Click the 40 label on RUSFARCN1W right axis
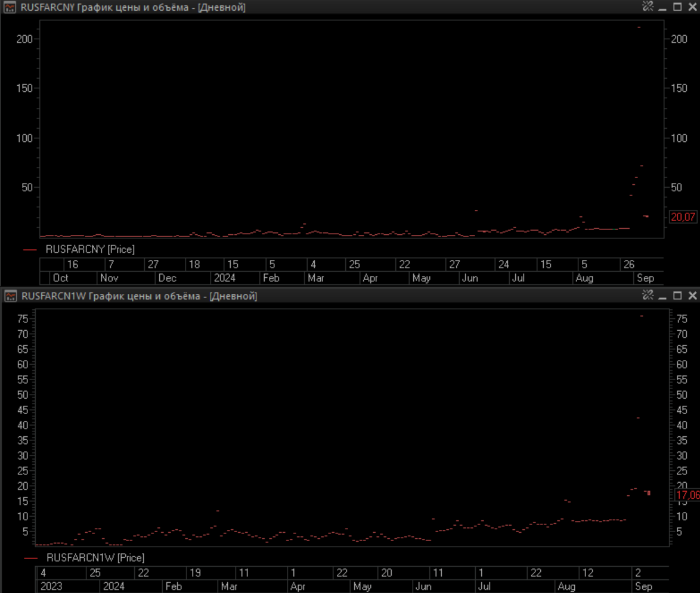This screenshot has height=593, width=700. coord(682,425)
